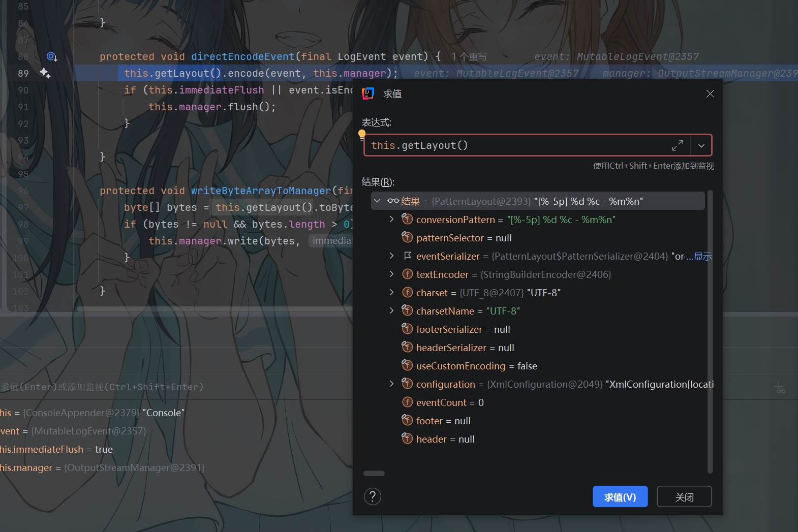Click the IntelliJ logo in the Evaluate dialog
798x532 pixels.
pyautogui.click(x=368, y=93)
